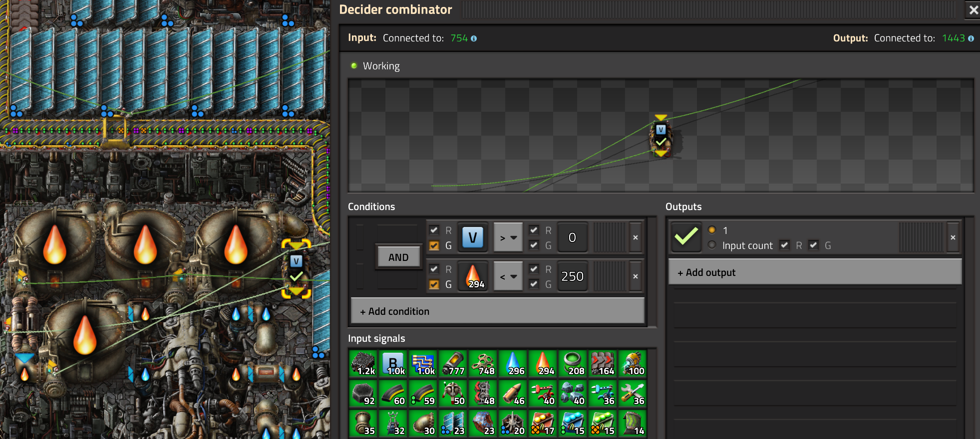Click the repair pack signal showing 36

coord(633,394)
